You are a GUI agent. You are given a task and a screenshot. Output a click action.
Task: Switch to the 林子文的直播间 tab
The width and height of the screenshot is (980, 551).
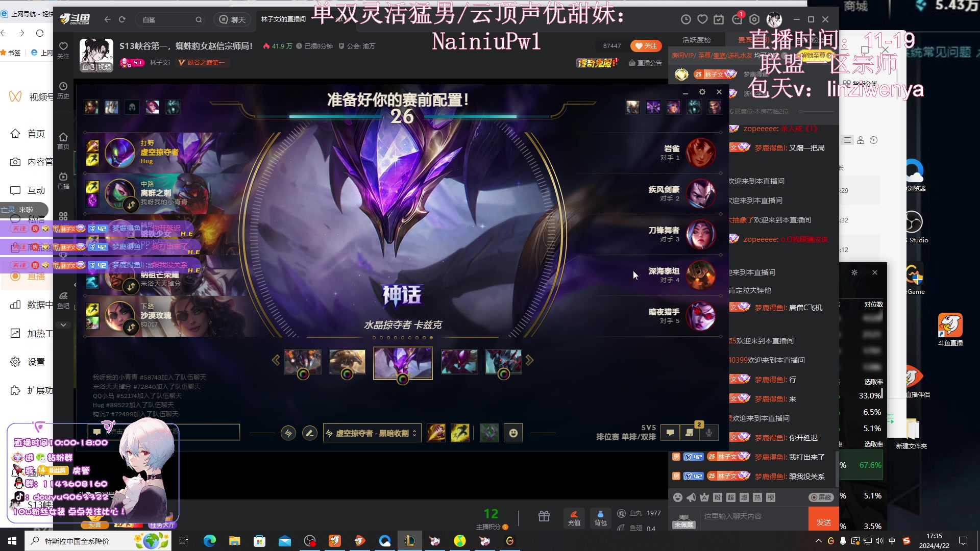(x=283, y=19)
